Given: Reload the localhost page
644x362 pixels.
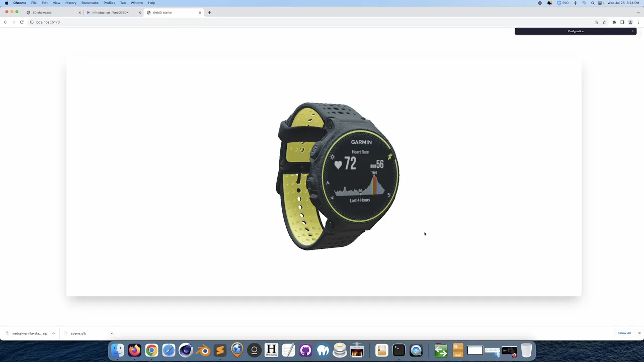Looking at the screenshot, I should pyautogui.click(x=22, y=22).
